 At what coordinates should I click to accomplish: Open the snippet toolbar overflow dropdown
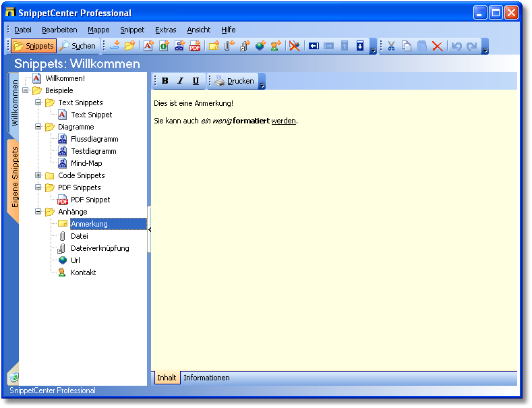pyautogui.click(x=374, y=47)
